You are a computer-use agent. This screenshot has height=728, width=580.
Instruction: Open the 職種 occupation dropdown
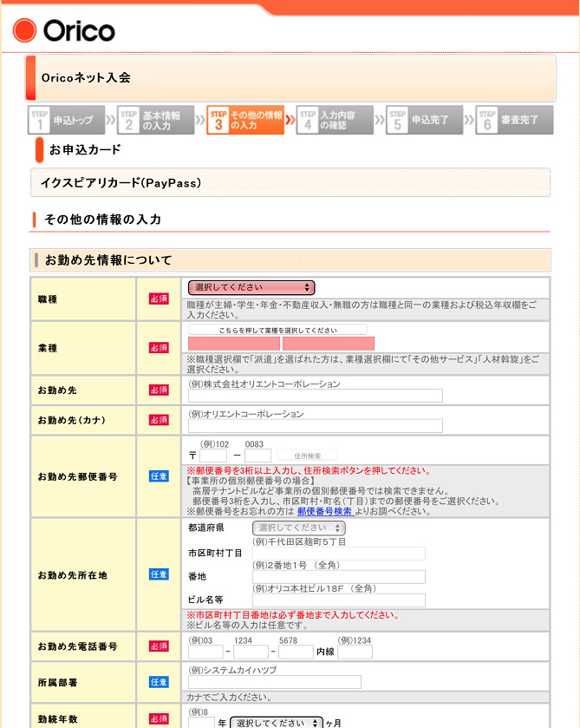point(251,287)
